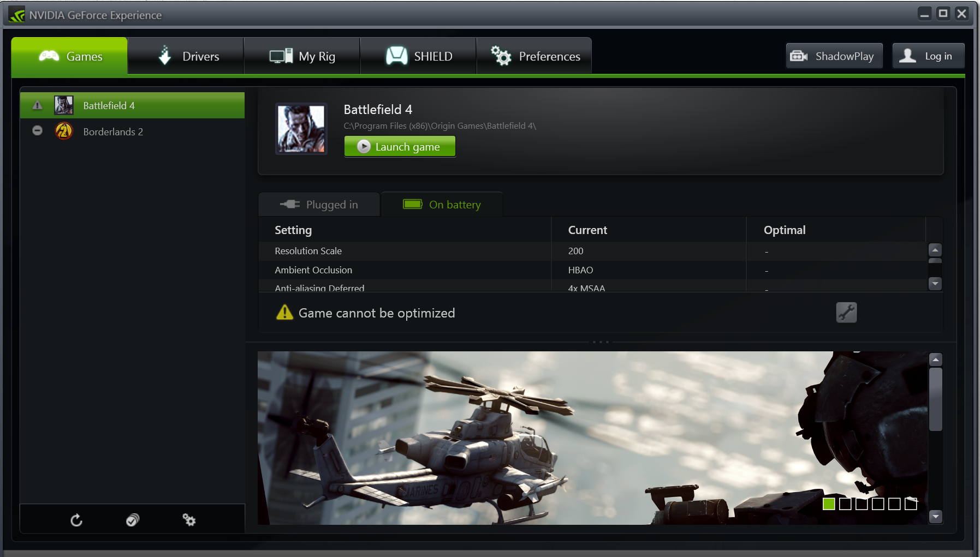Select the sixth screenshot indicator square
This screenshot has width=980, height=557.
911,504
